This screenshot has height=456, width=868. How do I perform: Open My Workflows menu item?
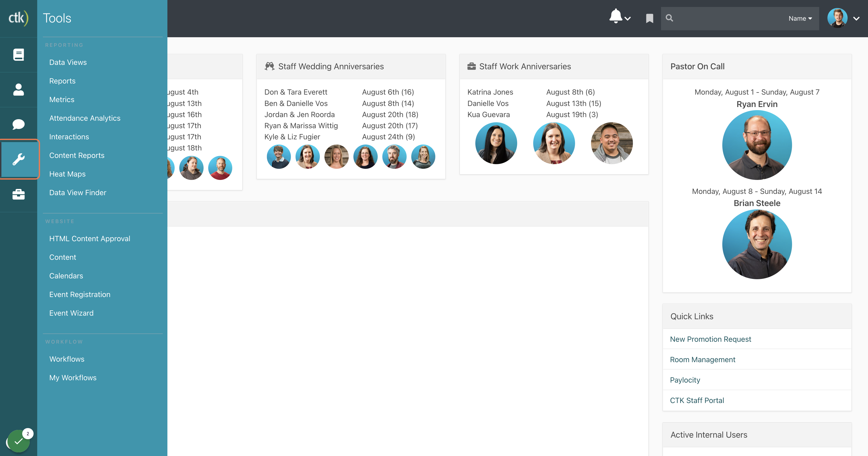click(x=73, y=378)
